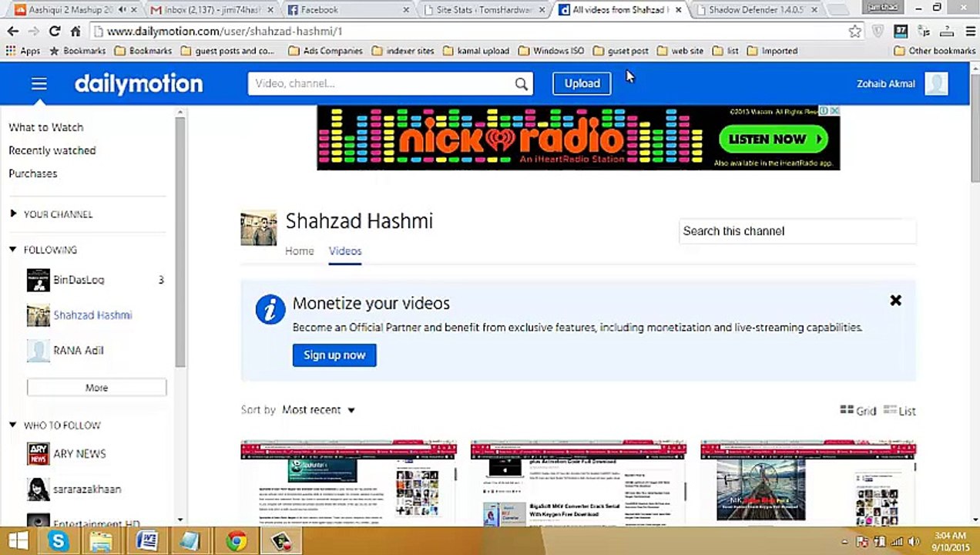980x555 pixels.
Task: Click the blue info icon in banner
Action: (x=270, y=310)
